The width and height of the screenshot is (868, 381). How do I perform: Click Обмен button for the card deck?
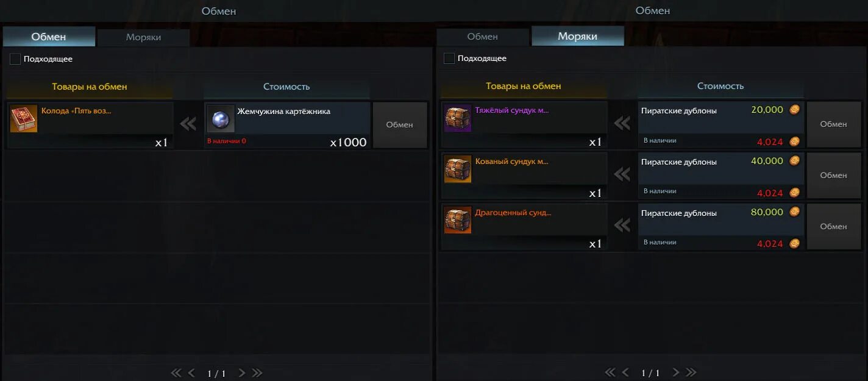[400, 124]
